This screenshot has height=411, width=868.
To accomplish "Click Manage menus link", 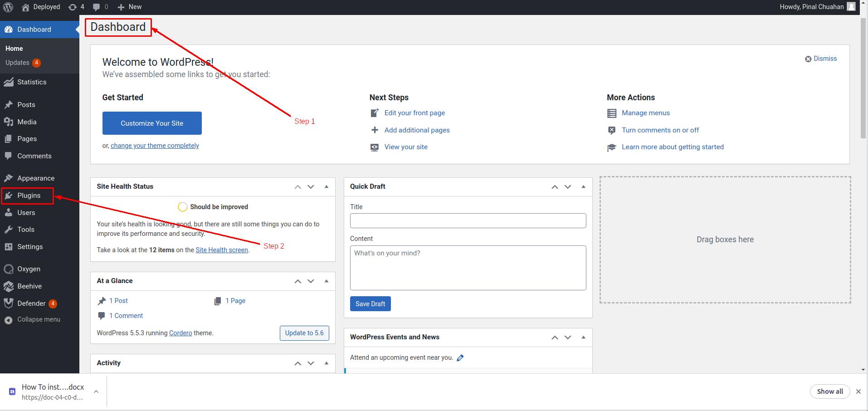I will pyautogui.click(x=646, y=113).
